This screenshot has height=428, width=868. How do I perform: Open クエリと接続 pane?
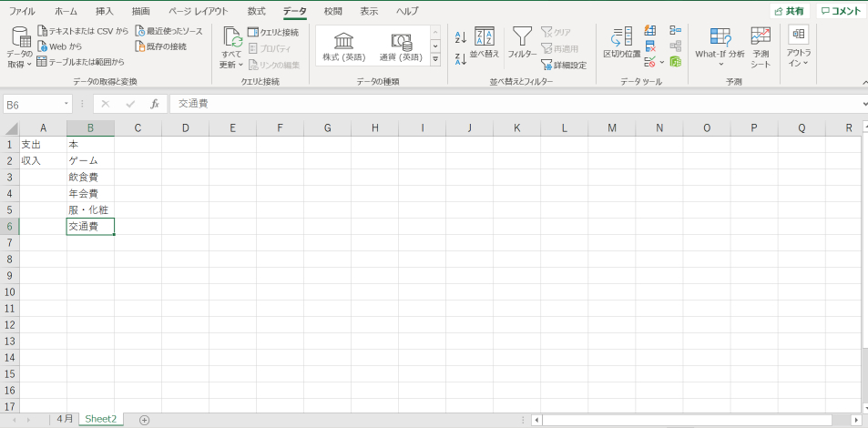[x=273, y=32]
